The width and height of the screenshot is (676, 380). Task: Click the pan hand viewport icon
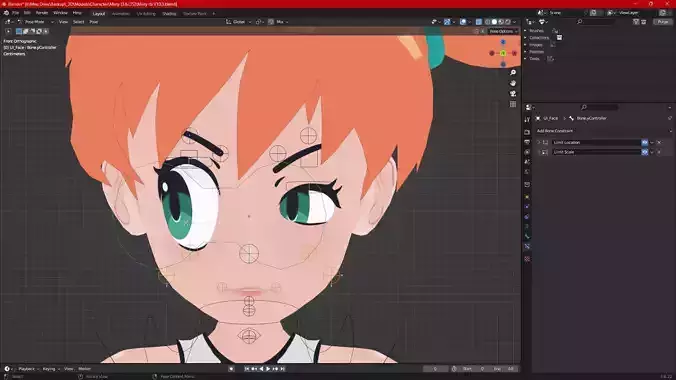coord(513,83)
